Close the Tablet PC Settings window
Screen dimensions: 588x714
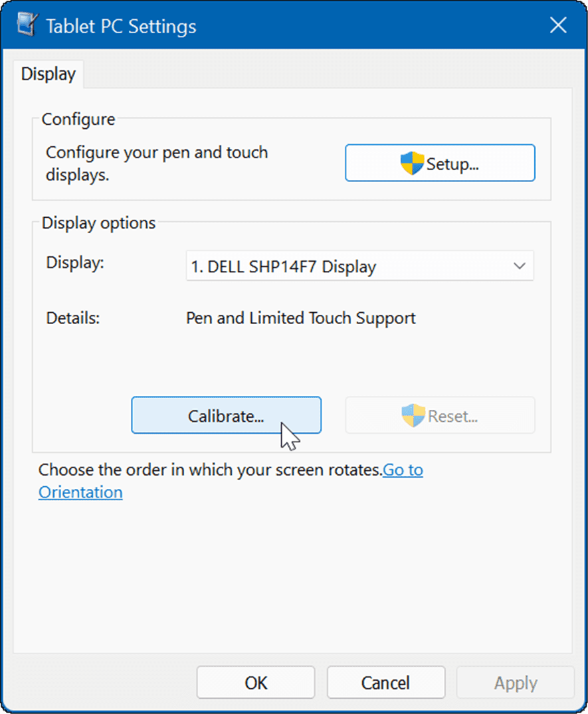(x=557, y=25)
